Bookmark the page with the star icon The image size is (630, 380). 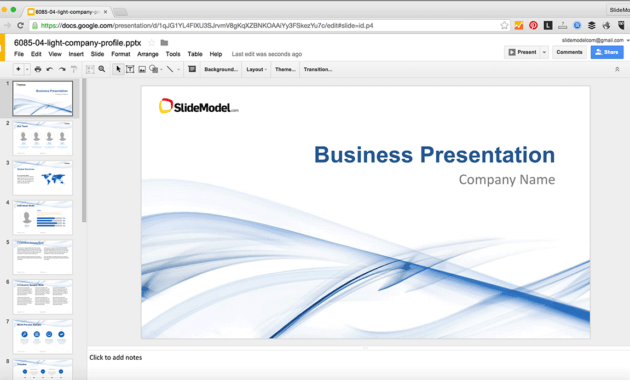click(504, 25)
